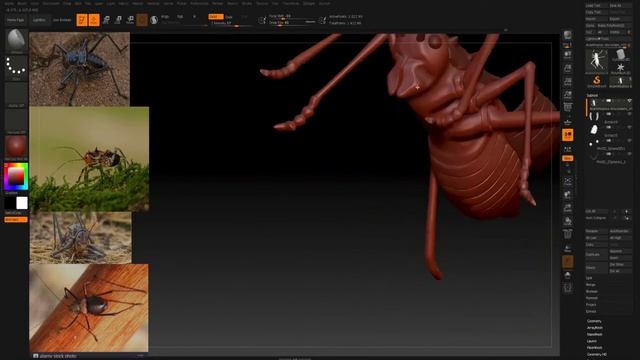Open the Dots stroke type selector

[16, 67]
